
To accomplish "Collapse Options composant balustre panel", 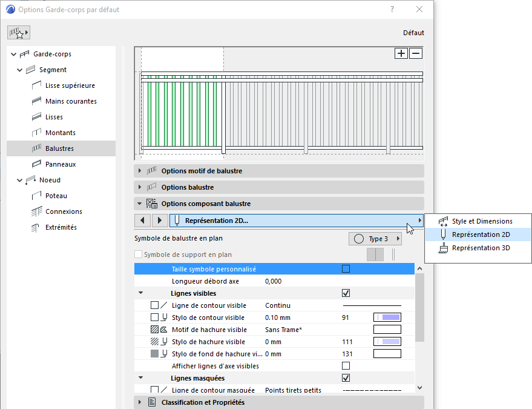I will pyautogui.click(x=139, y=204).
